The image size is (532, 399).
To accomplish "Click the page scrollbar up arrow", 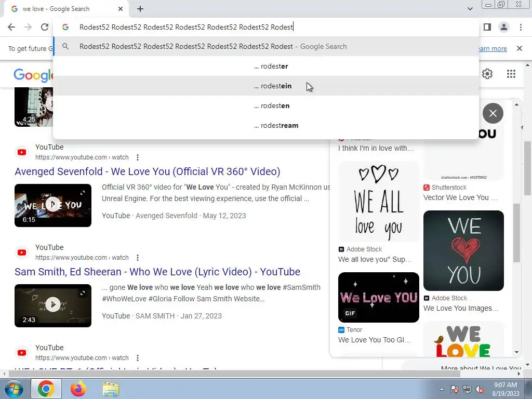I will click(528, 65).
